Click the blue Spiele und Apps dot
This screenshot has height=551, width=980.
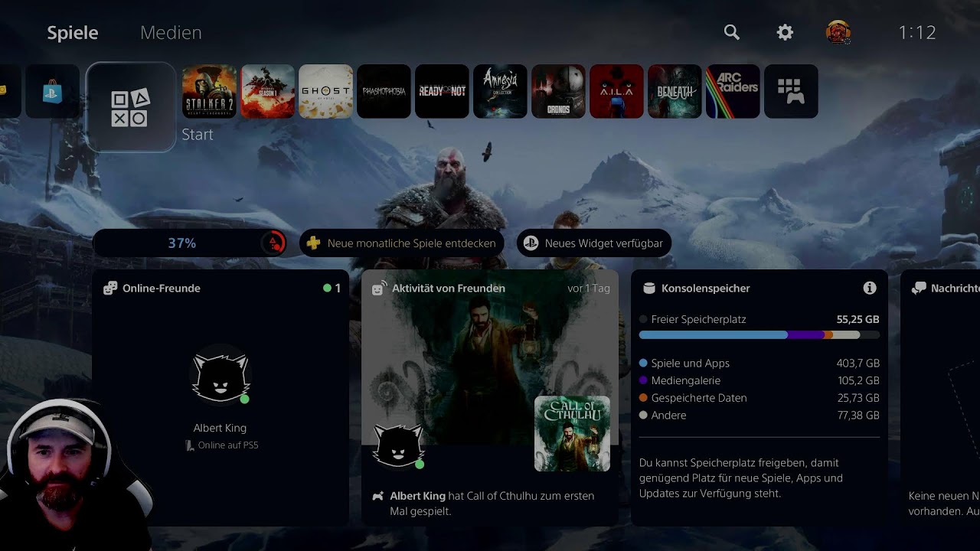tap(643, 364)
